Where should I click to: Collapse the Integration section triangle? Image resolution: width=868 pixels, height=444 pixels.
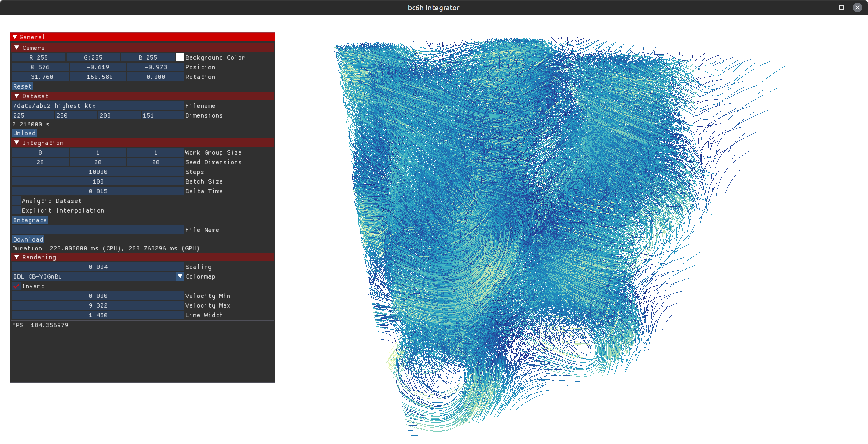(17, 143)
